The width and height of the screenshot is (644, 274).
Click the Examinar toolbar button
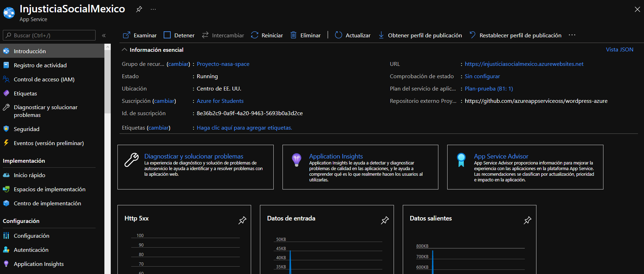tap(140, 35)
